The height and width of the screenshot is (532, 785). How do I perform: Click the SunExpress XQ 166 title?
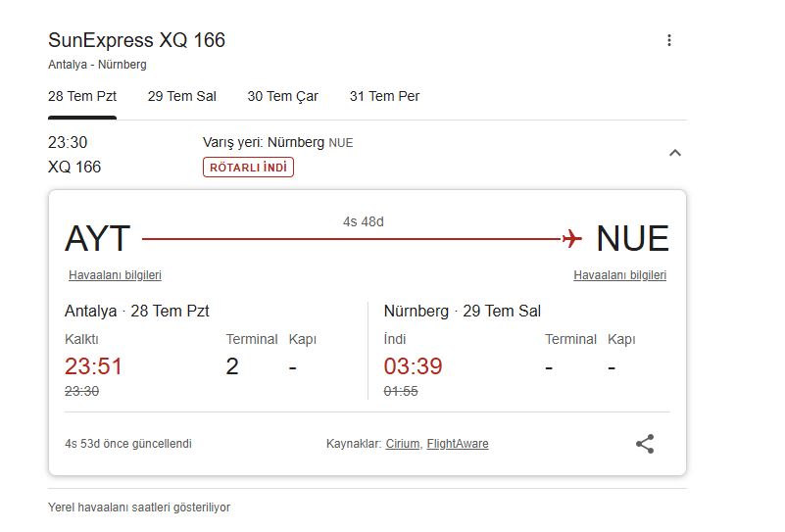[136, 40]
